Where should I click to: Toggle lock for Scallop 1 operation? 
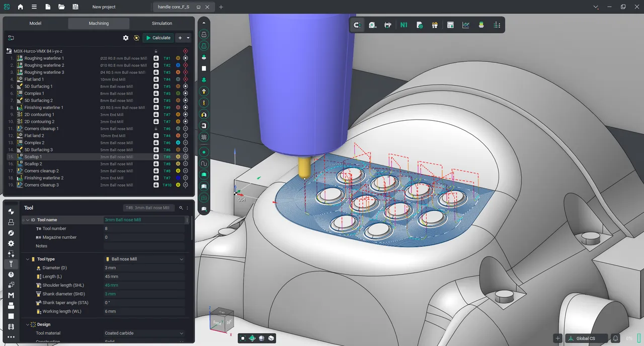point(156,157)
